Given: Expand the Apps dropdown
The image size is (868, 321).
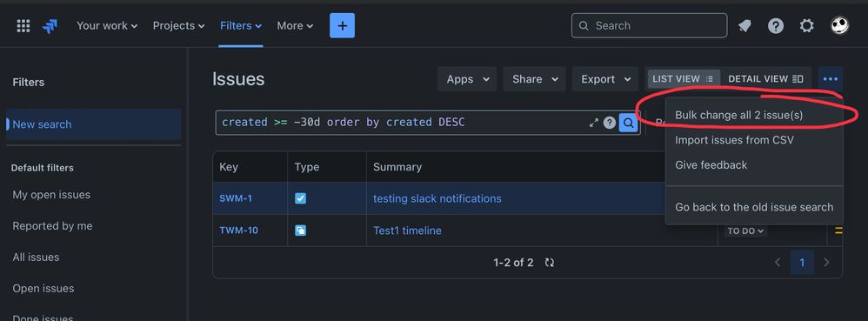Looking at the screenshot, I should [467, 79].
